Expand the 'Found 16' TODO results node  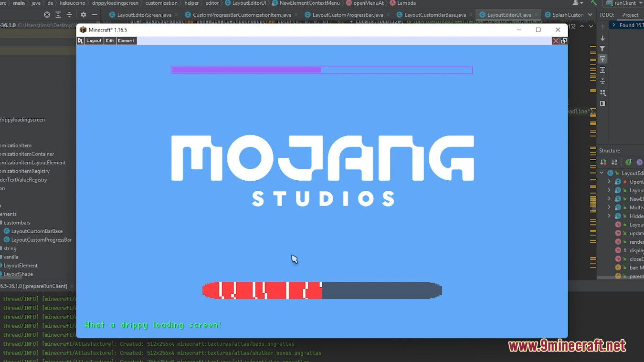coord(614,25)
